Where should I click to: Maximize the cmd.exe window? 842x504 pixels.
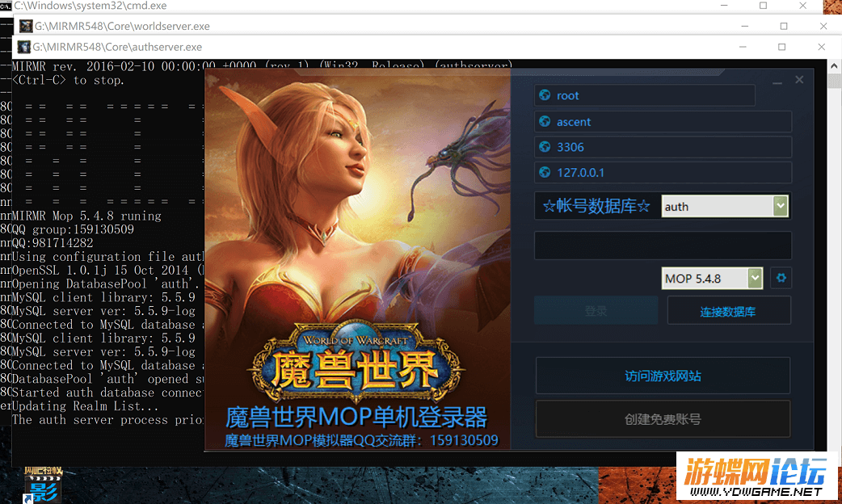763,6
